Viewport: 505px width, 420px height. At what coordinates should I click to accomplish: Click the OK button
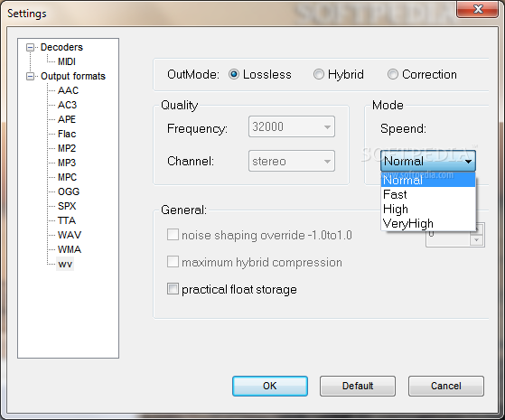coord(270,386)
